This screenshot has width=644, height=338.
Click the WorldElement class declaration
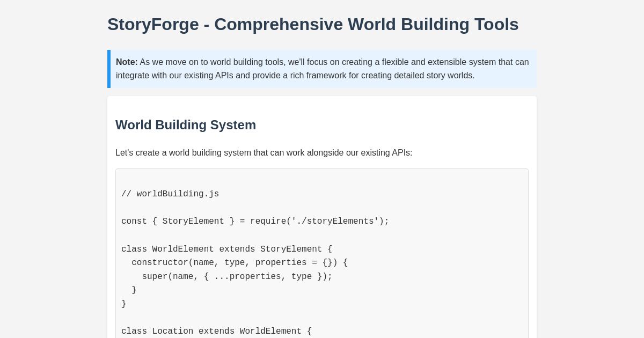click(226, 249)
